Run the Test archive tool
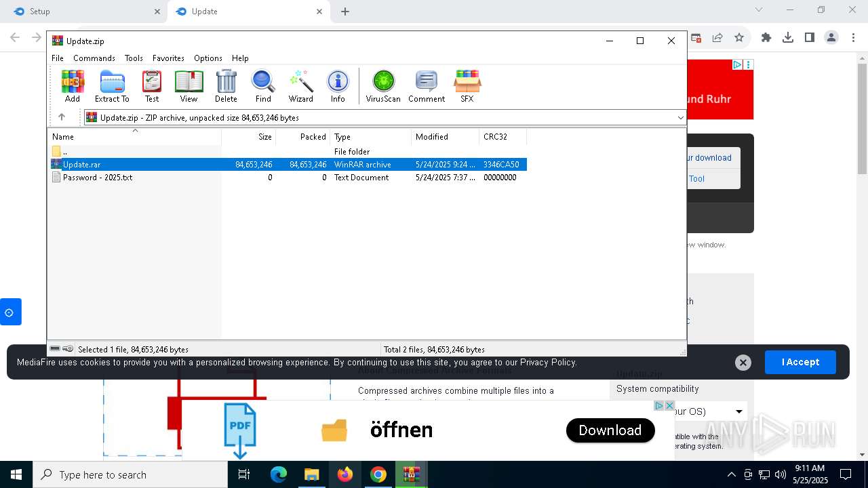The image size is (868, 488). pos(152,86)
